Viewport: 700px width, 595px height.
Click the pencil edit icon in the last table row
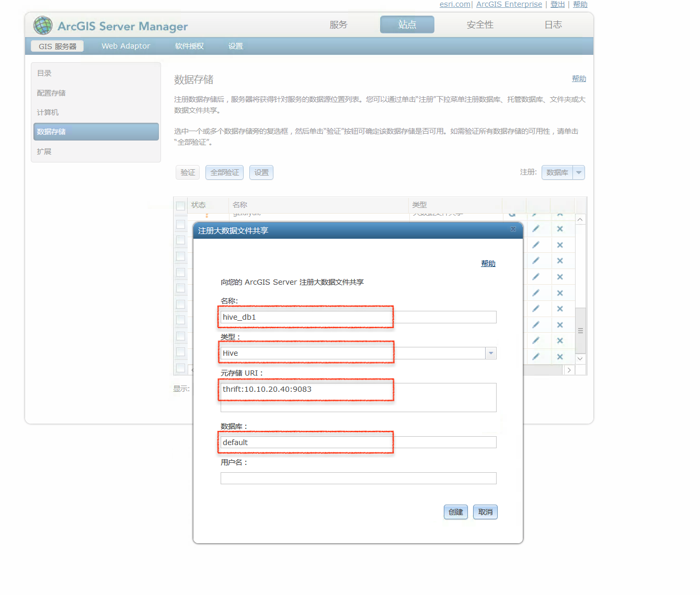536,357
